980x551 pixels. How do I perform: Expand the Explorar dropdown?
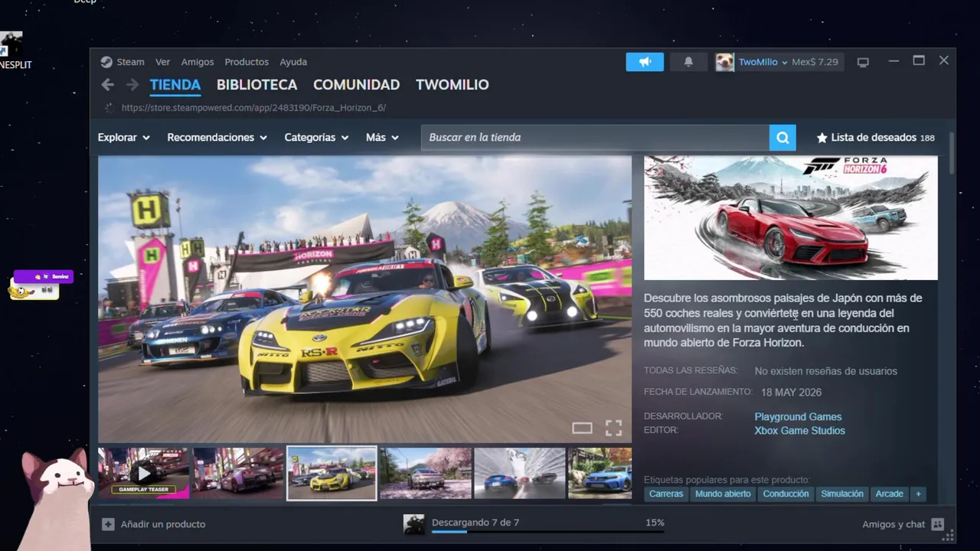pyautogui.click(x=124, y=138)
